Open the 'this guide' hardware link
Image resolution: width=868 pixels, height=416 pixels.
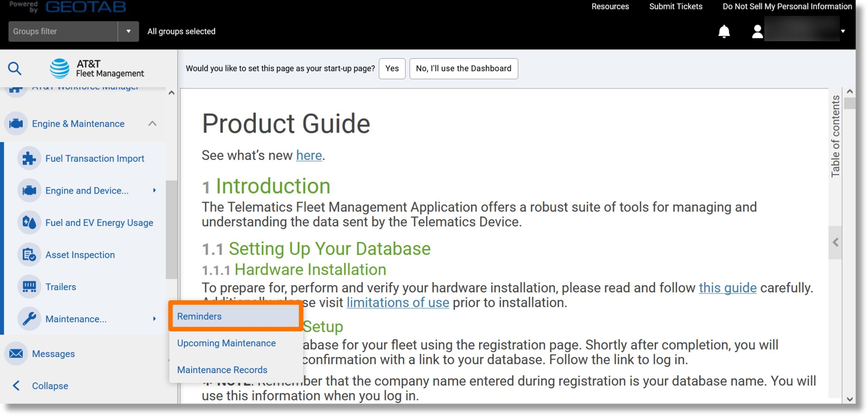pyautogui.click(x=728, y=288)
